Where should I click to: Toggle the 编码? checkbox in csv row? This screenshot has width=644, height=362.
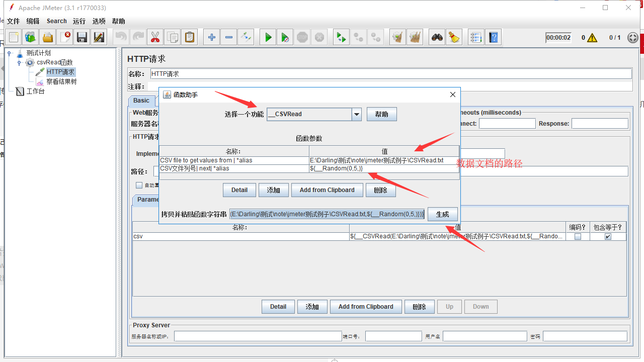coord(578,236)
